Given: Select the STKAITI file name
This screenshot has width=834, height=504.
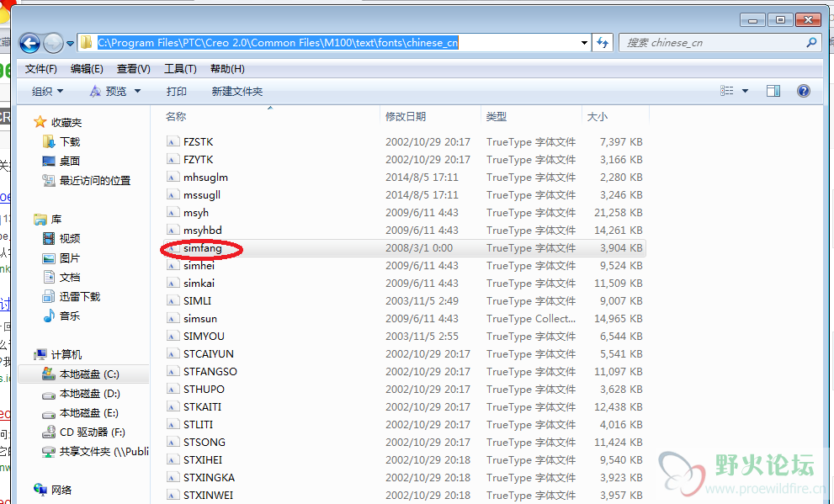Looking at the screenshot, I should (202, 406).
